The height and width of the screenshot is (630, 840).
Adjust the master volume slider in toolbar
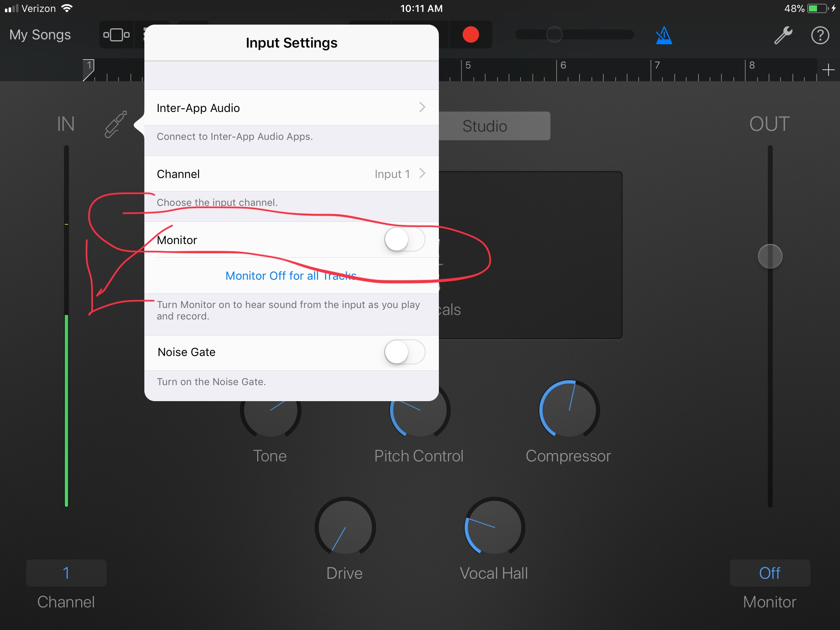click(574, 35)
